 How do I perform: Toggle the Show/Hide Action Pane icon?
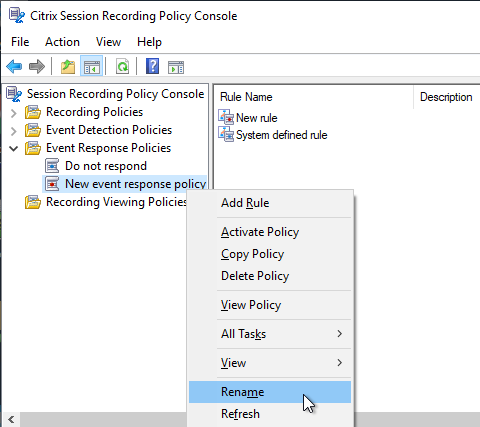[x=176, y=67]
